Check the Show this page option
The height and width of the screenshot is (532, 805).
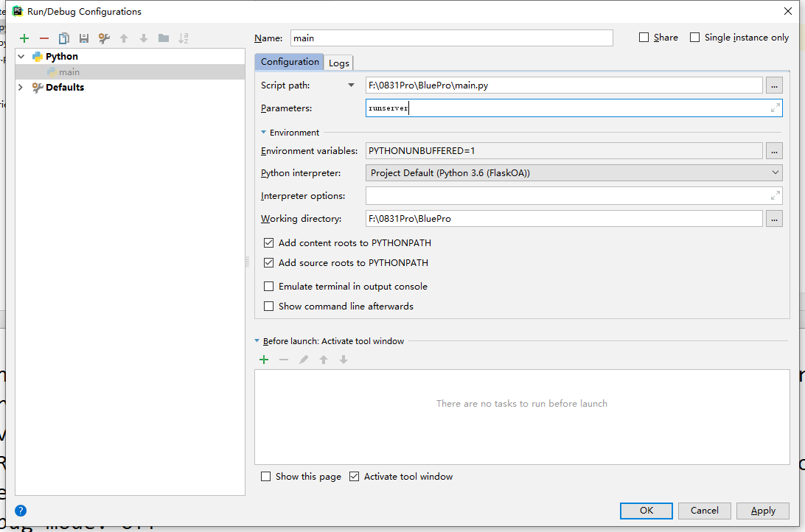click(x=265, y=477)
